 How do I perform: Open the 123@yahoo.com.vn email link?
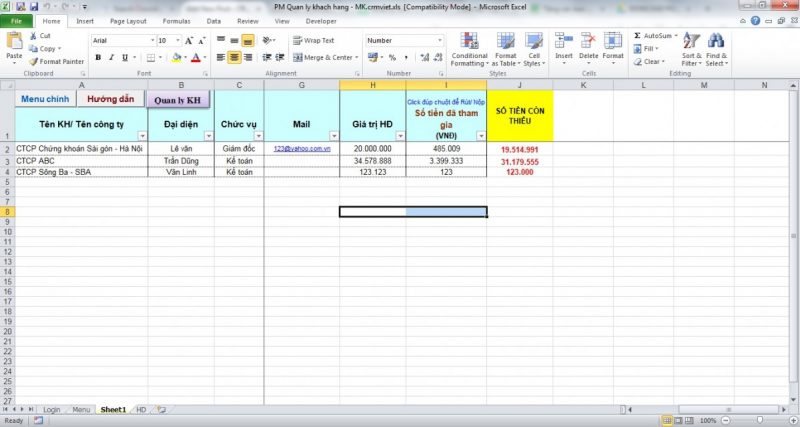tap(302, 148)
